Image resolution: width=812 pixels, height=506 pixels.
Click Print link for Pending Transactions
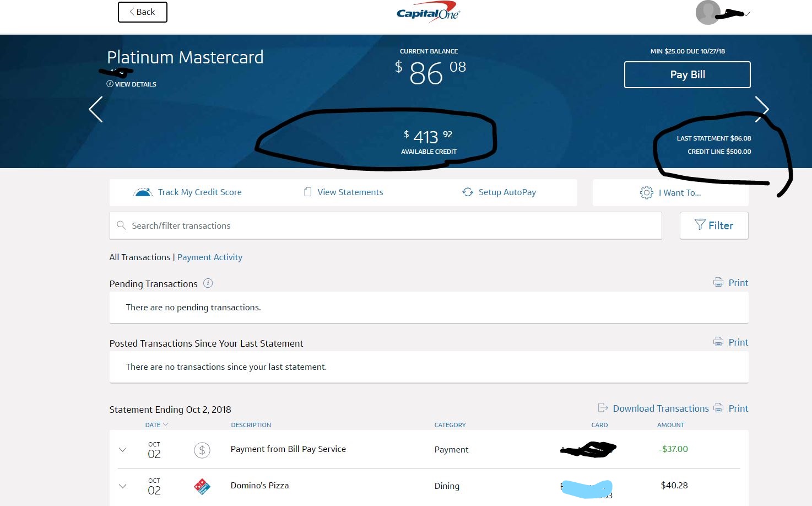point(738,283)
